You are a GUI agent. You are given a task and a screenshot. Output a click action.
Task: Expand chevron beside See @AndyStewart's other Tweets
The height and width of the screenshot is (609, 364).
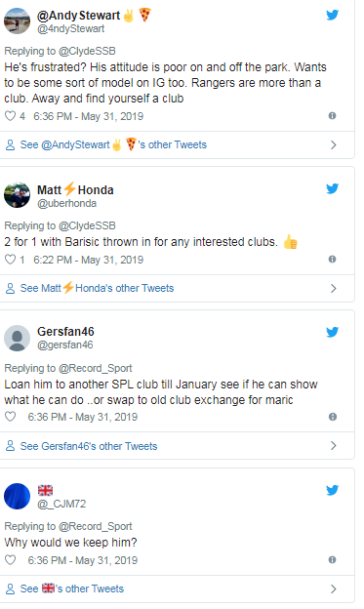(334, 144)
